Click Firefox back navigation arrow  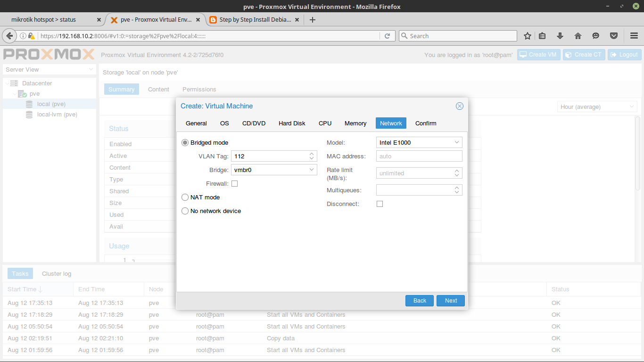pyautogui.click(x=9, y=36)
